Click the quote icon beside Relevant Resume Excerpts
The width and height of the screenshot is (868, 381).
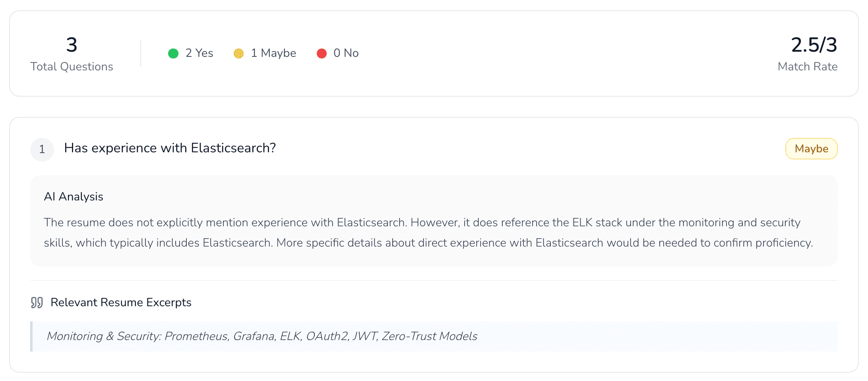(37, 303)
